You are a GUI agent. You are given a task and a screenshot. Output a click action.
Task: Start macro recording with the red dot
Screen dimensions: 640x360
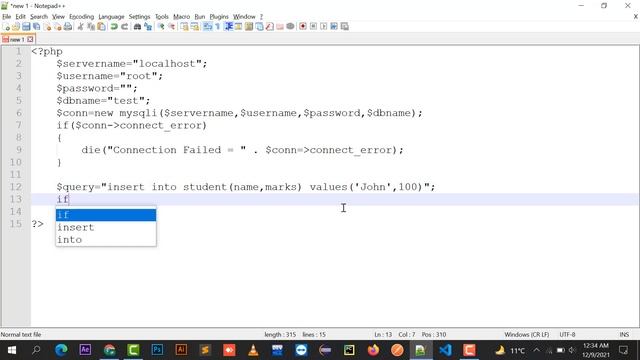click(x=303, y=27)
